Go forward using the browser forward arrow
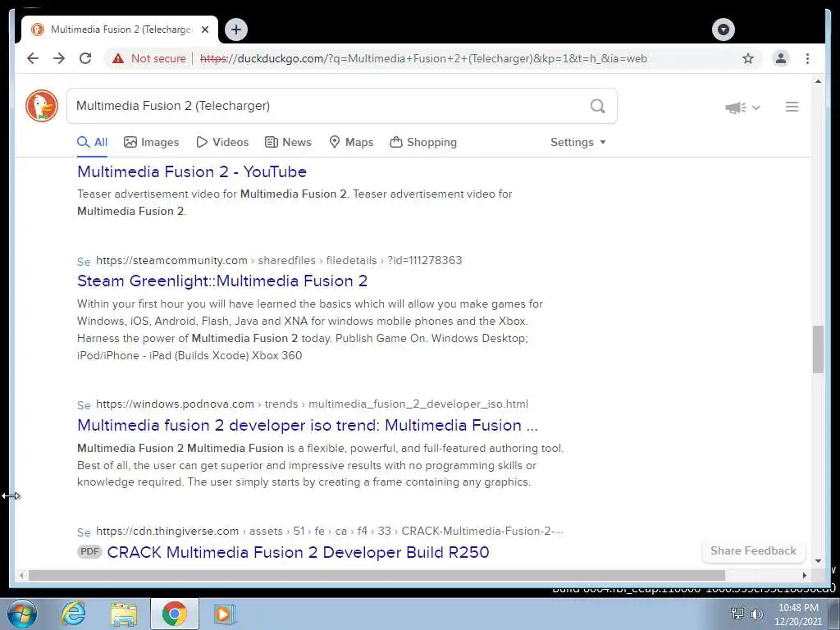Viewport: 840px width, 630px height. [x=59, y=58]
